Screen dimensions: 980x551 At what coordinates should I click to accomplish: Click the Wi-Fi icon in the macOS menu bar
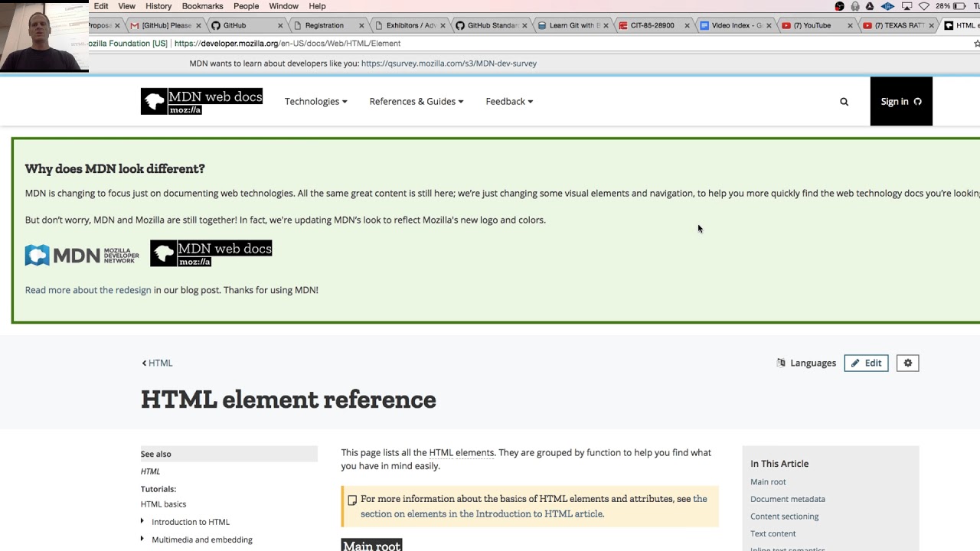pyautogui.click(x=923, y=6)
